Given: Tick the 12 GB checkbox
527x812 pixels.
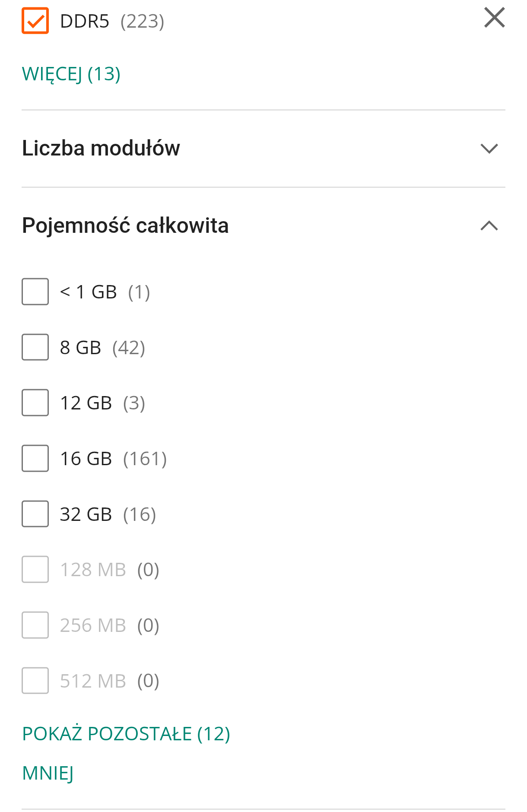Looking at the screenshot, I should [35, 403].
